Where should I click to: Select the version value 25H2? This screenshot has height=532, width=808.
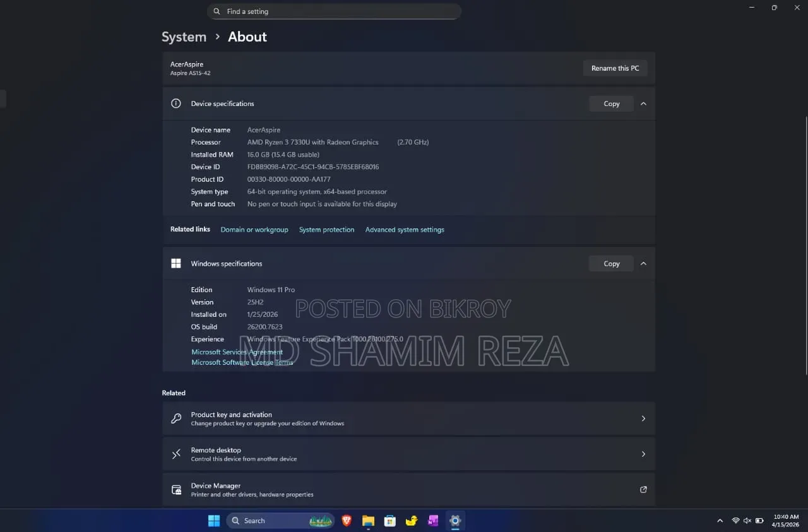[255, 302]
